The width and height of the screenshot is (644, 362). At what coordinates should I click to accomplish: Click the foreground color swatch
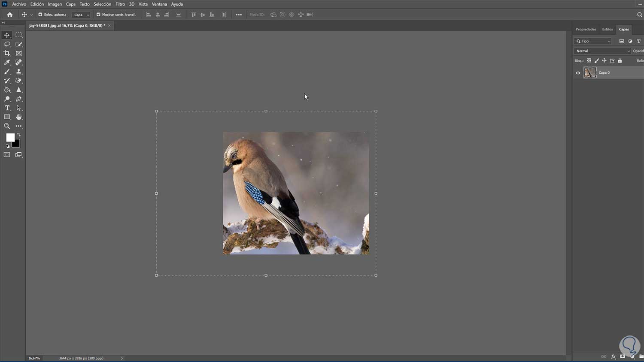tap(10, 137)
